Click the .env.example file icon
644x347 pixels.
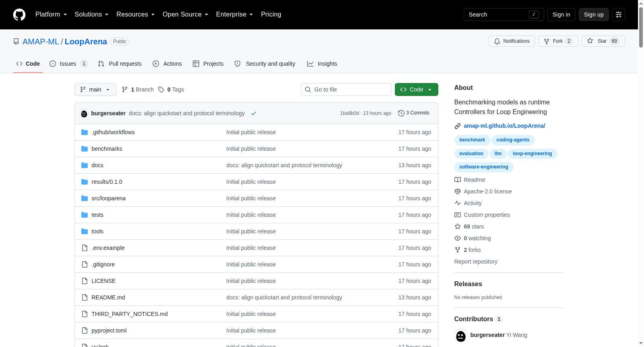[x=85, y=248]
